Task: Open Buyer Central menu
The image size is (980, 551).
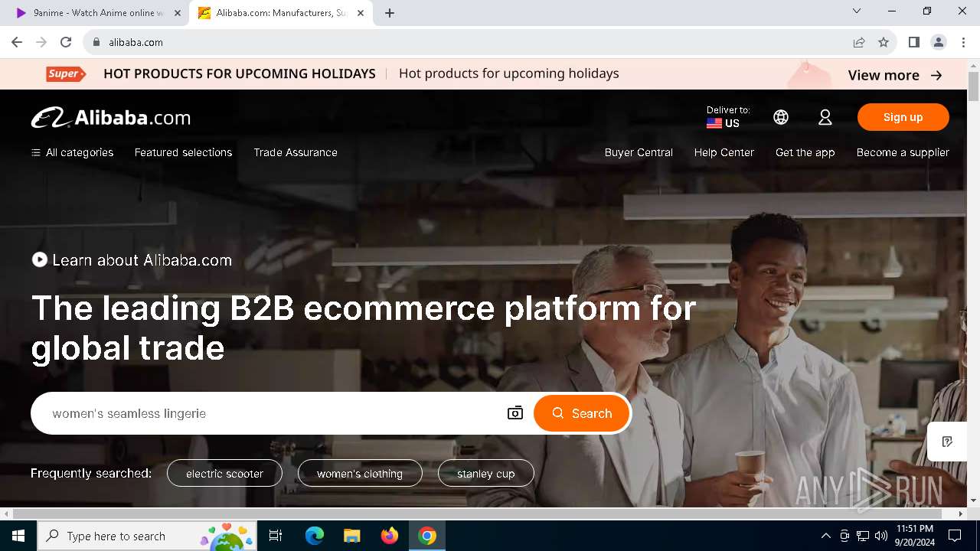Action: pos(639,152)
